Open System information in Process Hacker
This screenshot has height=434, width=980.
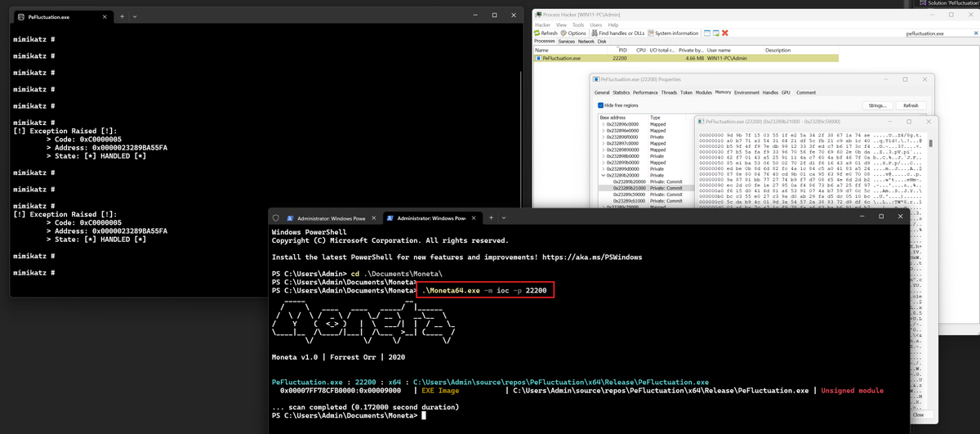point(673,33)
